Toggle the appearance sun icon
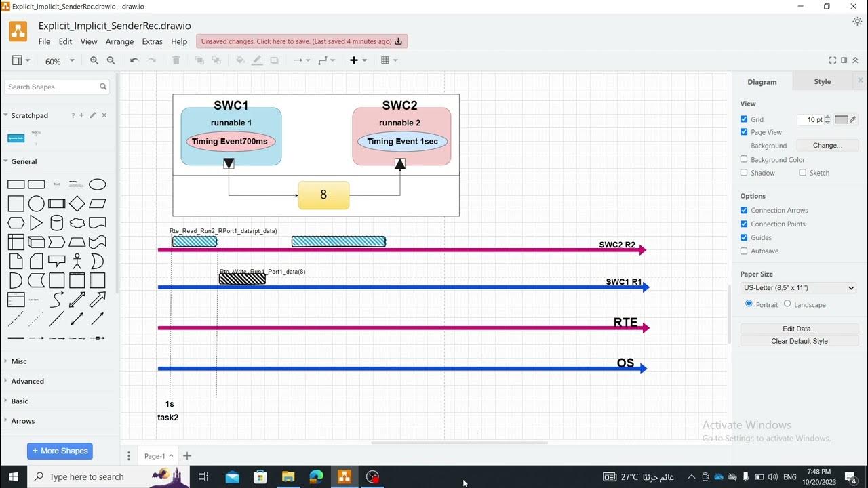The image size is (868, 488). (x=857, y=22)
